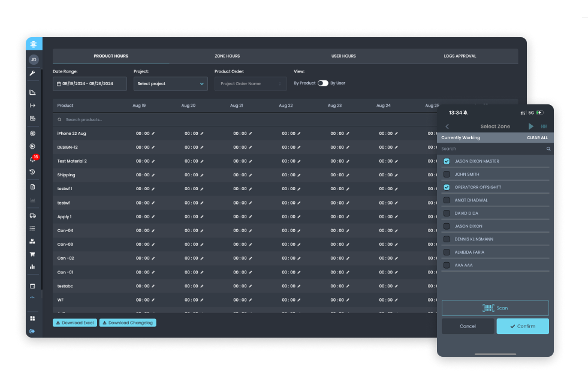Switch to the Zone Hours tab

pyautogui.click(x=227, y=56)
